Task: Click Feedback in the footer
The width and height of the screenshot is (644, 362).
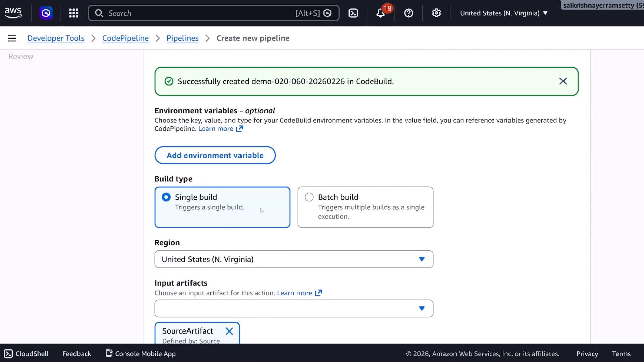Action: [76, 354]
